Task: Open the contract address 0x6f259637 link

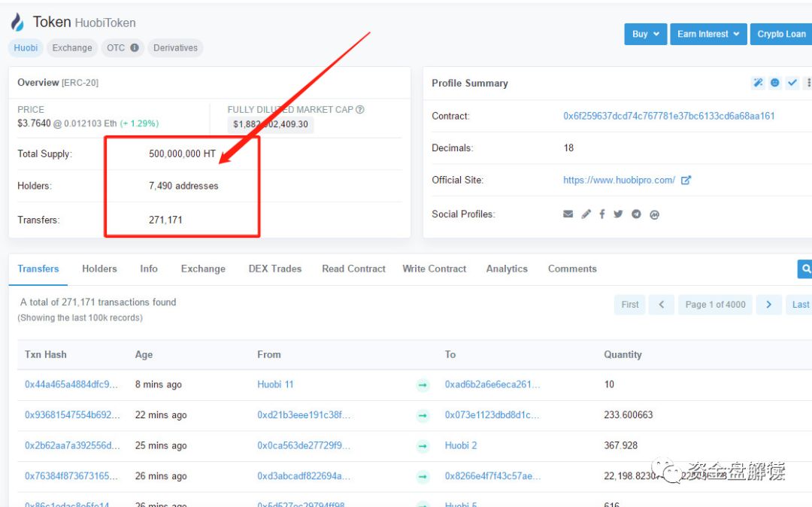Action: coord(669,116)
